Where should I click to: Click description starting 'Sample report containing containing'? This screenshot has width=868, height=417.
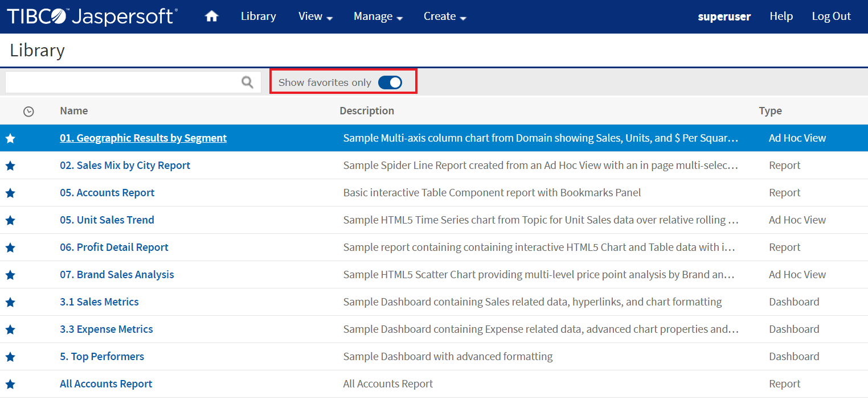pyautogui.click(x=539, y=247)
